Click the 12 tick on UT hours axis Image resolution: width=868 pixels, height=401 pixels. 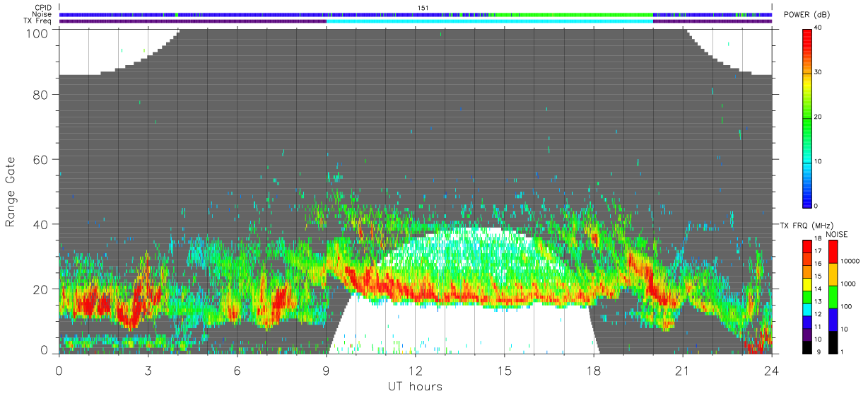(416, 370)
